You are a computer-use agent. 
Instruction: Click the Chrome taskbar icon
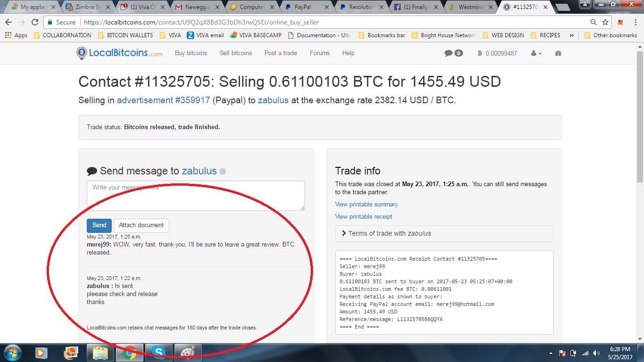point(129,353)
